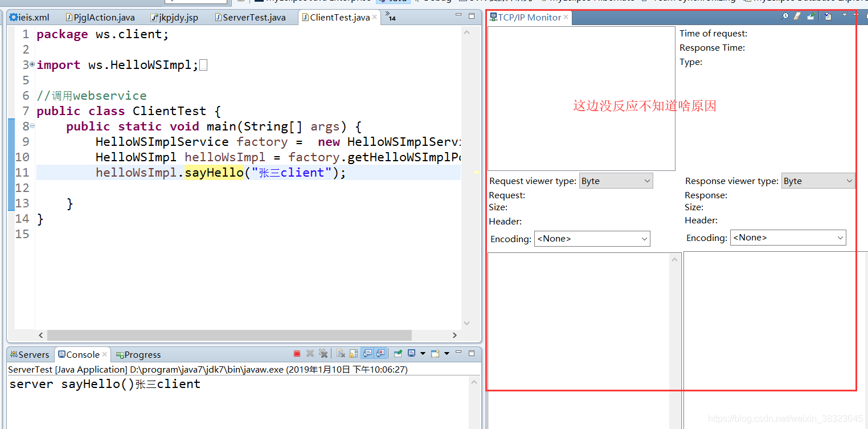Switch to the ieis.xml editor tab
Screen dimensions: 868x429
pyautogui.click(x=30, y=18)
